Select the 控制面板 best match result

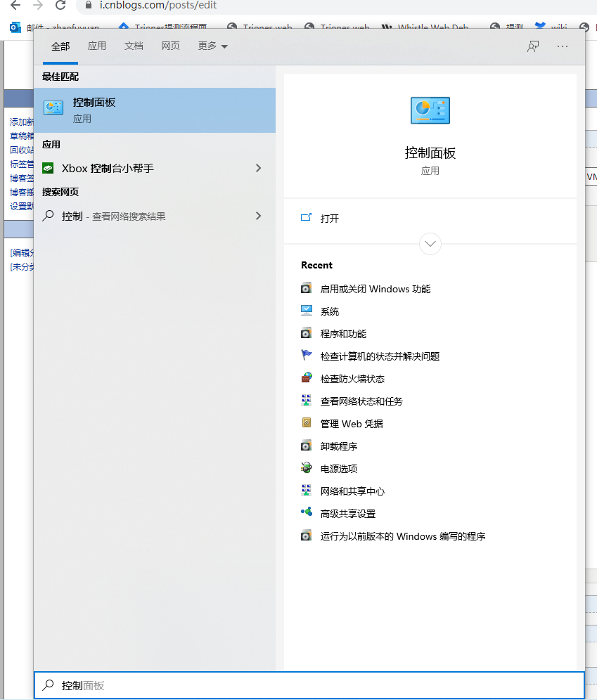(x=155, y=110)
